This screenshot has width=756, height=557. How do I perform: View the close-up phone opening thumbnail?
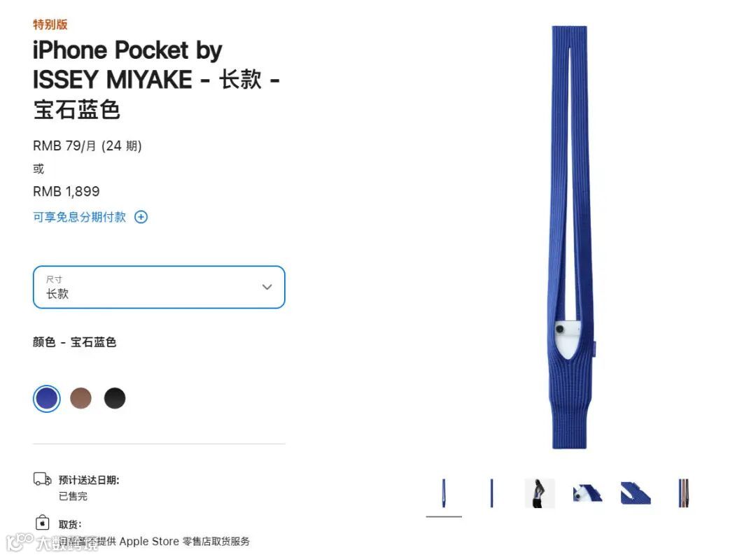coord(587,493)
